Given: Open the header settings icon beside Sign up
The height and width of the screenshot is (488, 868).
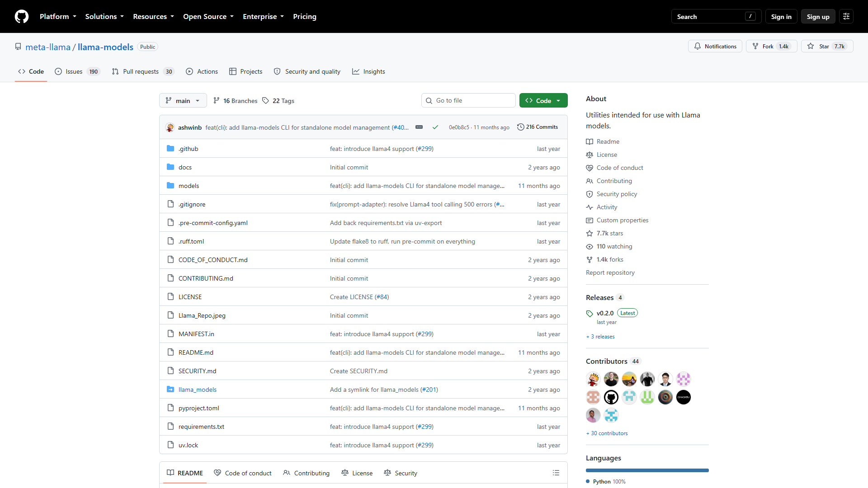Looking at the screenshot, I should click(x=846, y=17).
